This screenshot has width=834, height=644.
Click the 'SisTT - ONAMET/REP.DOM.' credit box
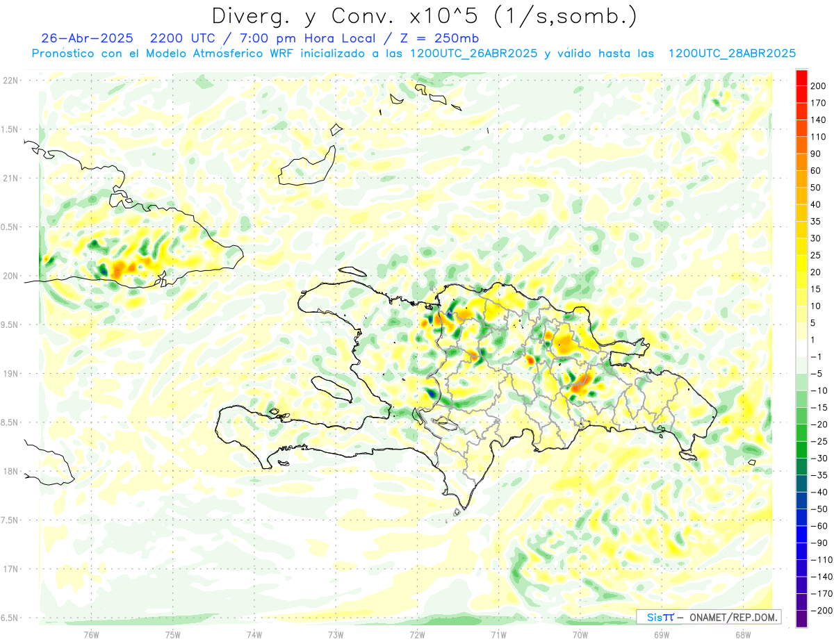coord(708,617)
